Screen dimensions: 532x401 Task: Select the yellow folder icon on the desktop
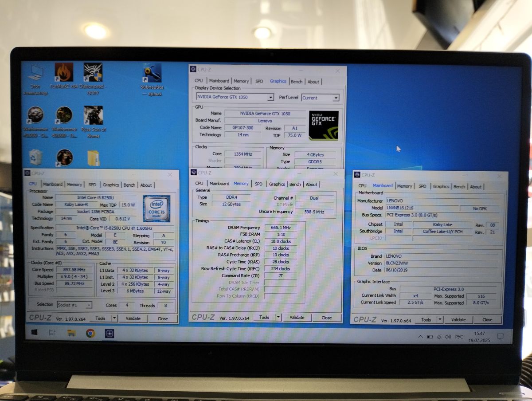94,158
